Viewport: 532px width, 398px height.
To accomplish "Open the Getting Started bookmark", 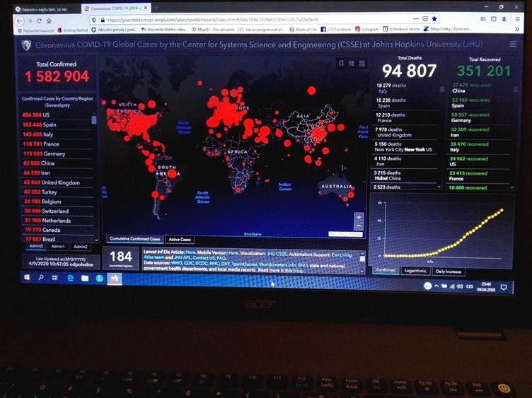I will pyautogui.click(x=73, y=30).
